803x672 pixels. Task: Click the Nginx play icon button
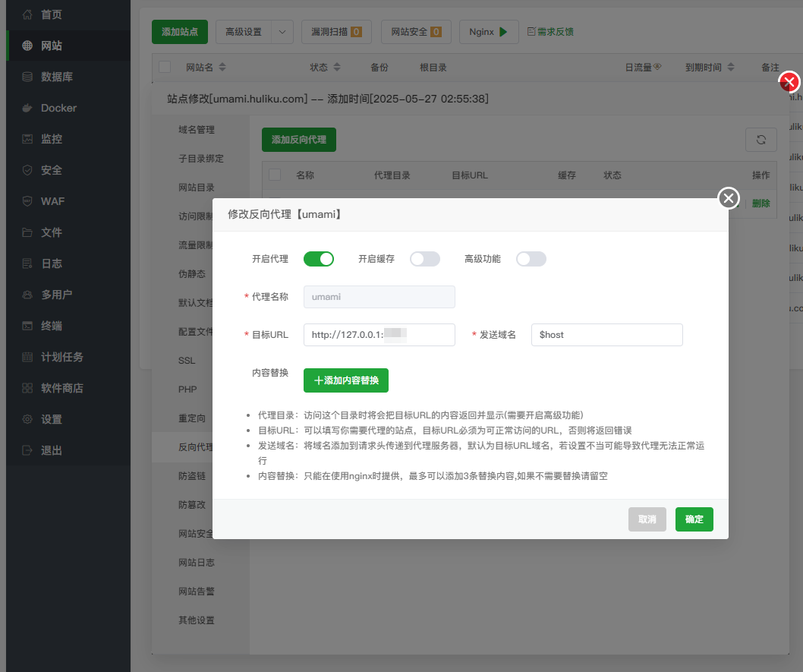[503, 32]
